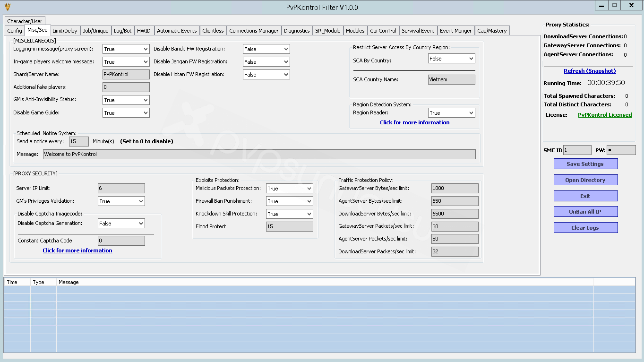Open the Limit/Delay tab
Viewport: 644px width, 362px height.
tap(65, 31)
